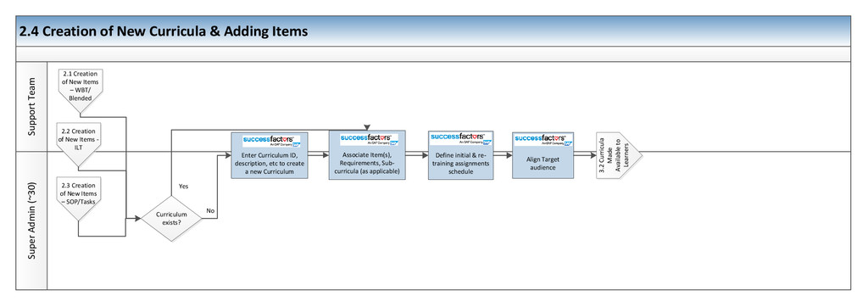Click the Yes branch label
Screen dimensions: 868x307
pos(183,187)
